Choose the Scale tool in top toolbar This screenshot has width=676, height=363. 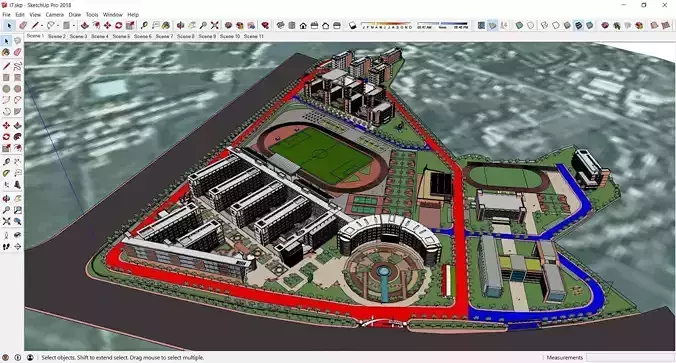coord(130,25)
